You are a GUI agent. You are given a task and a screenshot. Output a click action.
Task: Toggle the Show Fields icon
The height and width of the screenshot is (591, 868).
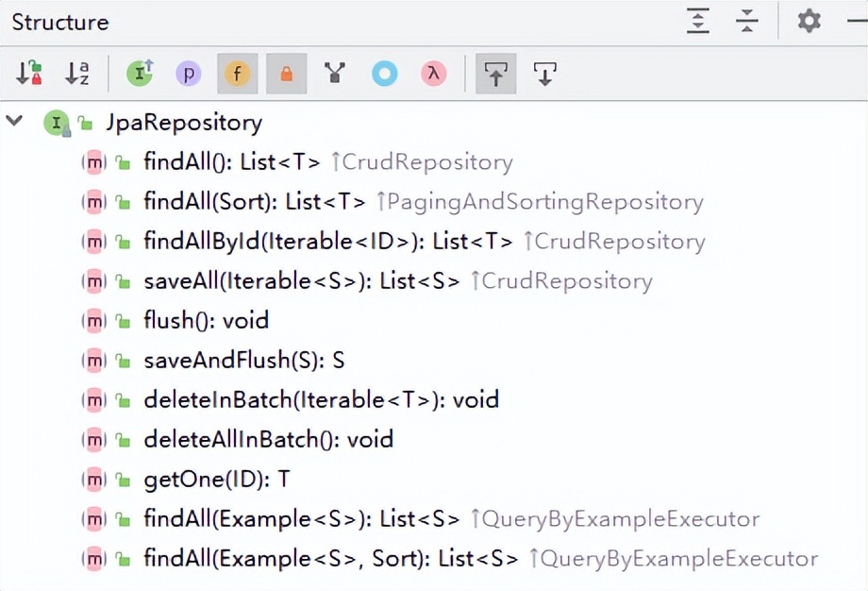[x=238, y=74]
